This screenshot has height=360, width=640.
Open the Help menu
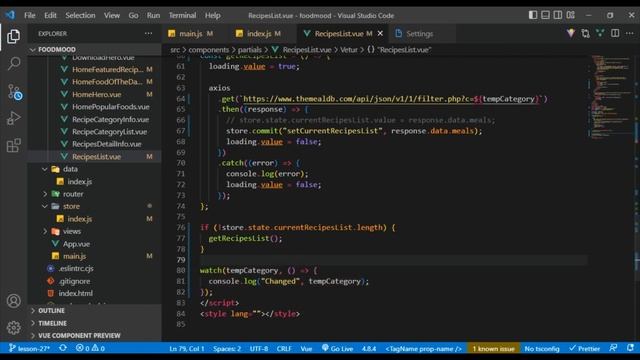click(213, 16)
